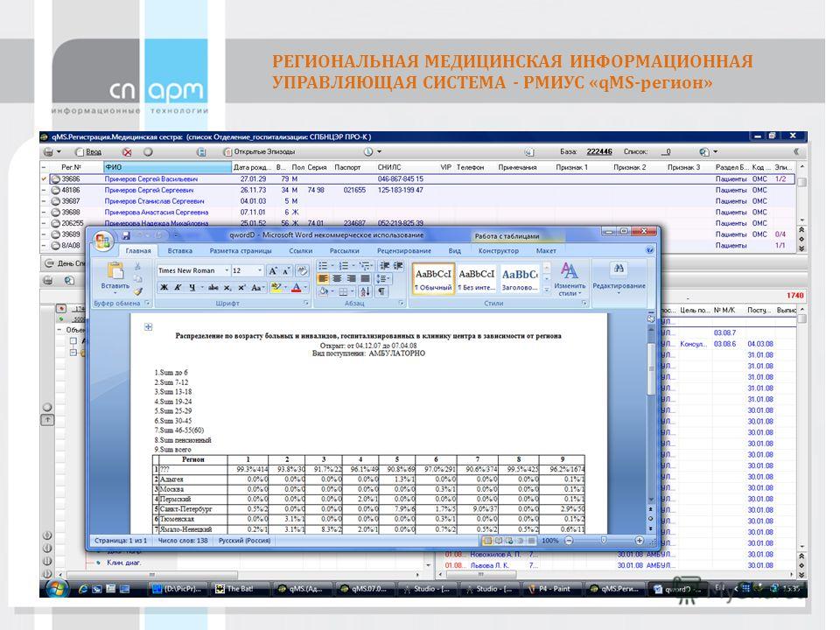The width and height of the screenshot is (840, 630).
Task: Align text right
Action: tap(351, 278)
